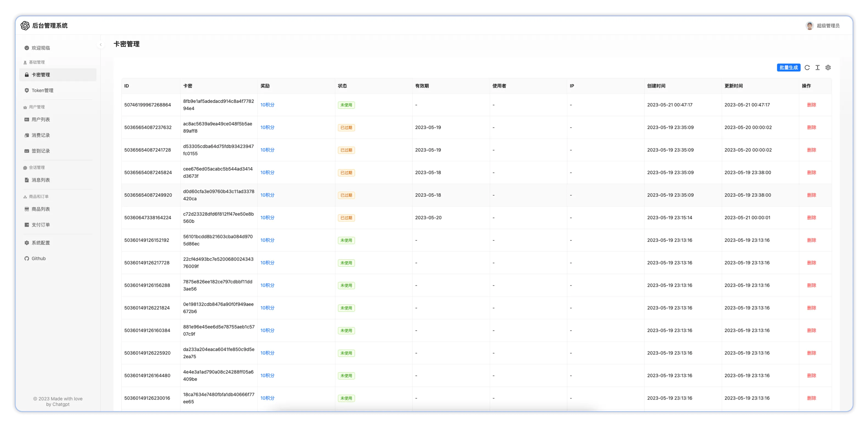Click 创建时间 2023-05-19 23:15:14 cell
The height and width of the screenshot is (432, 868).
[669, 218]
